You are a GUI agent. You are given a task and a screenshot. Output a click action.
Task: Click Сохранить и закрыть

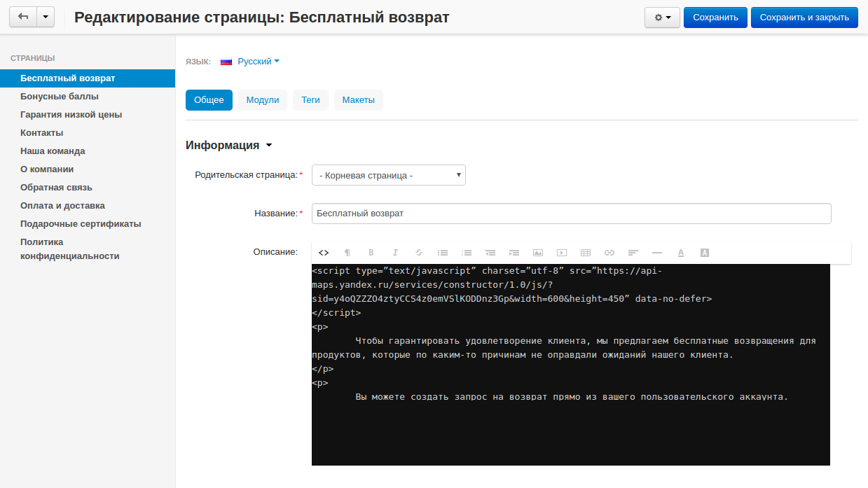804,17
